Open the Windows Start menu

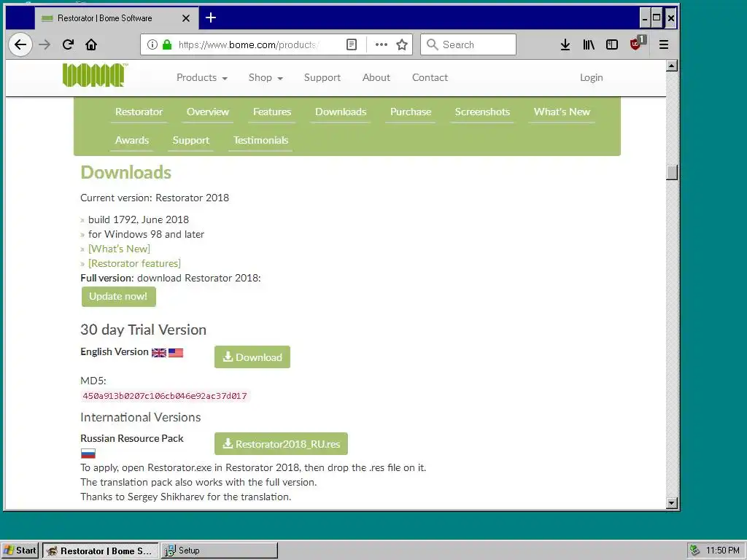(x=20, y=551)
